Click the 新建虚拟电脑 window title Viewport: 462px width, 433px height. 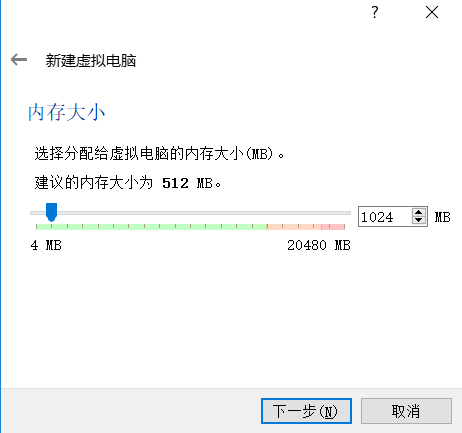[x=91, y=60]
